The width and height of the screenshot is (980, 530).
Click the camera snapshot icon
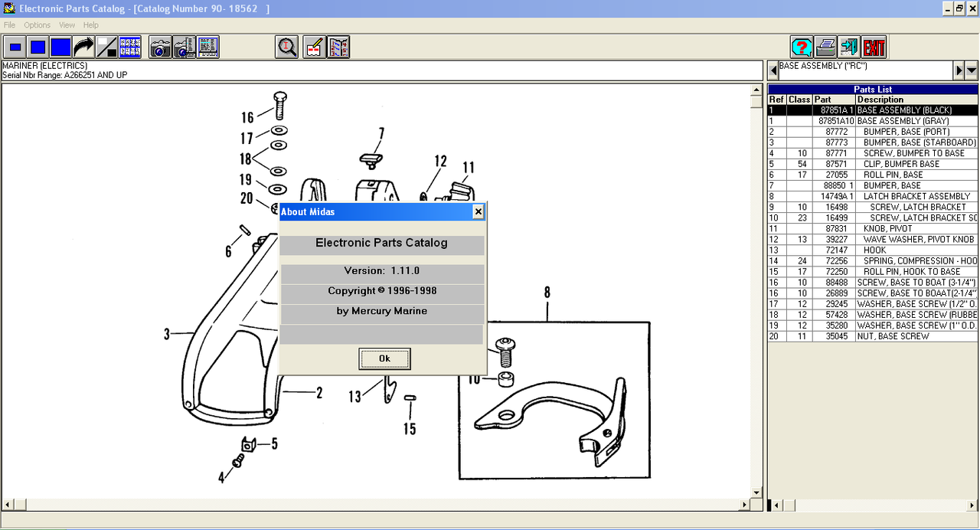(x=160, y=47)
